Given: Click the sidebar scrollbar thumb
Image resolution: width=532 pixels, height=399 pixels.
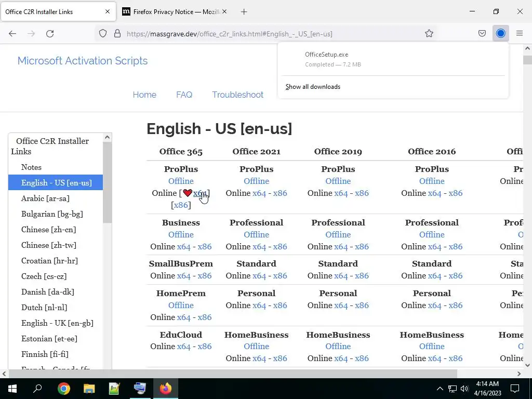Looking at the screenshot, I should click(x=107, y=182).
